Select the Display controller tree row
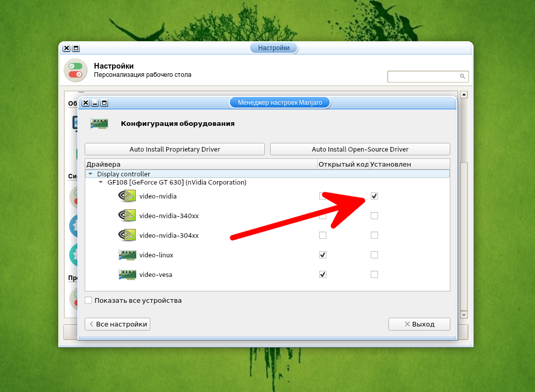This screenshot has width=535, height=392. (x=267, y=174)
